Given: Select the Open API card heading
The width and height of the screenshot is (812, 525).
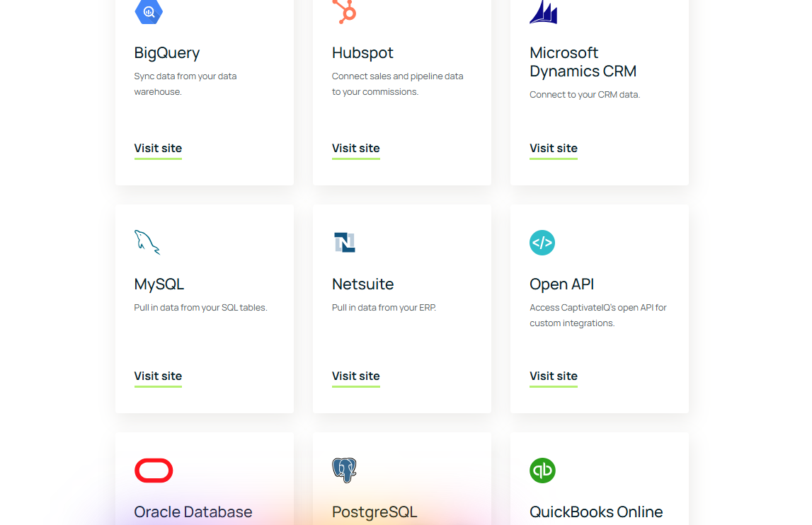Looking at the screenshot, I should pos(561,284).
